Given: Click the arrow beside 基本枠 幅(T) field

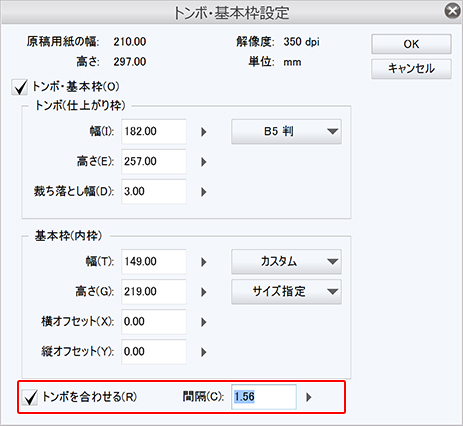Looking at the screenshot, I should coord(204,262).
